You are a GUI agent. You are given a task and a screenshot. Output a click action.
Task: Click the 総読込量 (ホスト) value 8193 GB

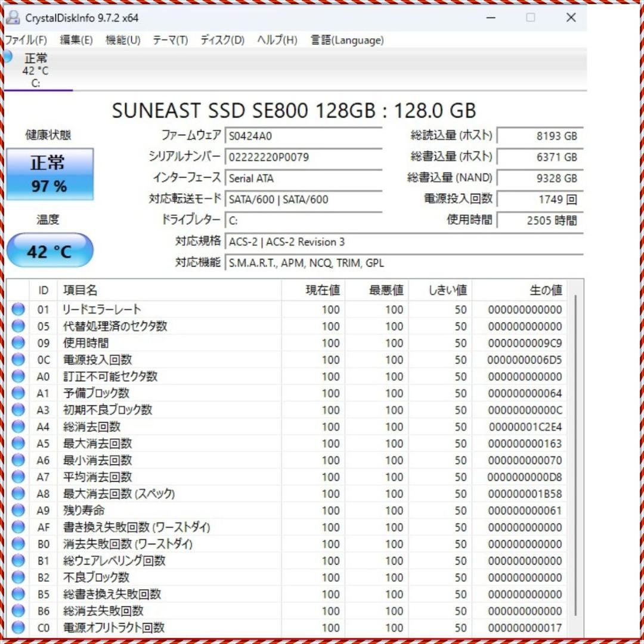[540, 136]
